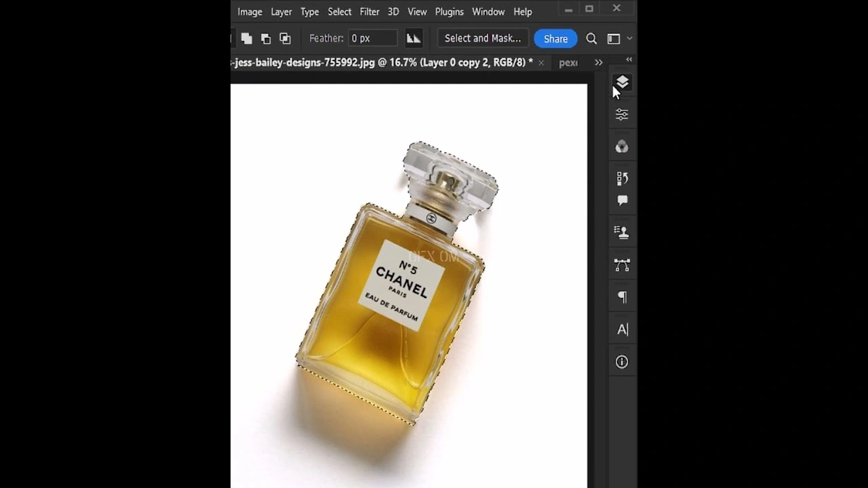Open the Filter menu
This screenshot has width=868, height=488.
(x=369, y=12)
